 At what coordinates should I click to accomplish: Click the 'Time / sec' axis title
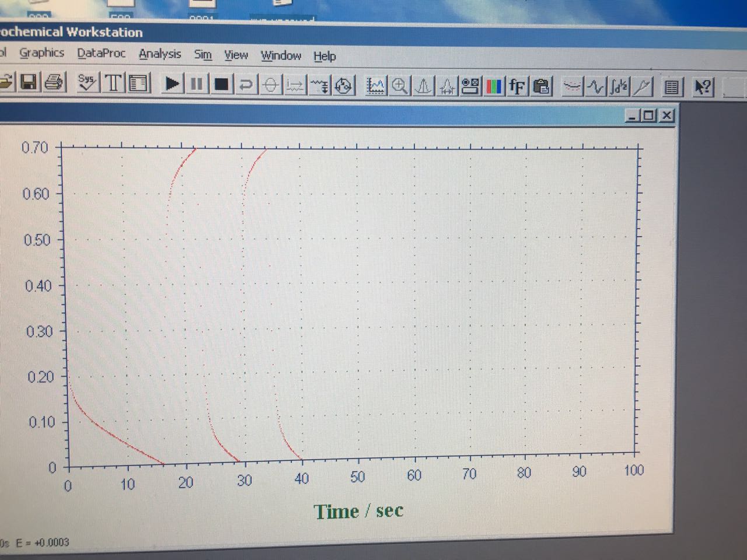pyautogui.click(x=359, y=512)
